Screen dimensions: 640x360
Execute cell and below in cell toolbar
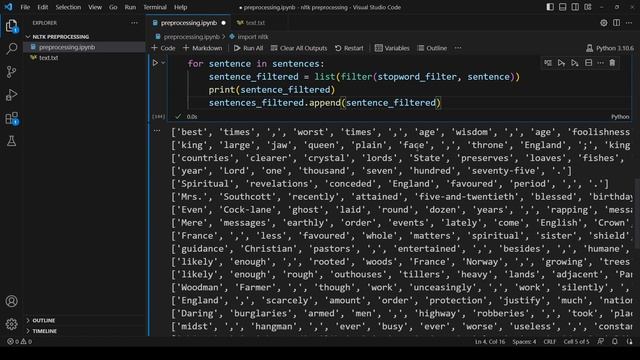(x=575, y=63)
